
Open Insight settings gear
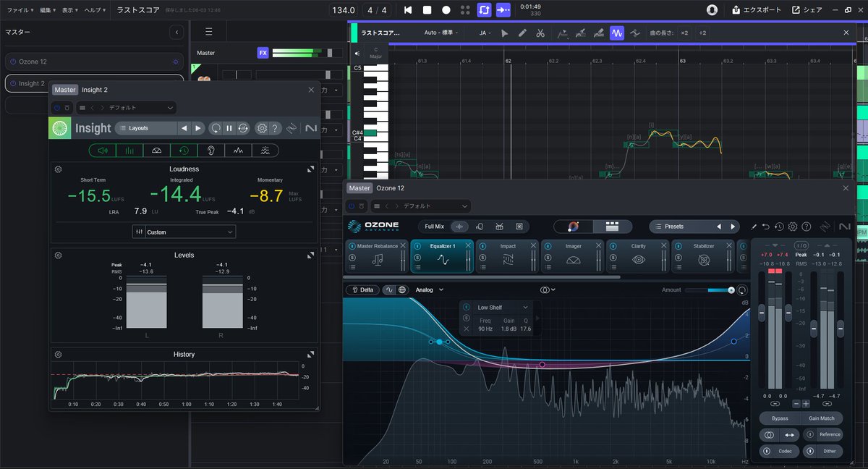[262, 128]
